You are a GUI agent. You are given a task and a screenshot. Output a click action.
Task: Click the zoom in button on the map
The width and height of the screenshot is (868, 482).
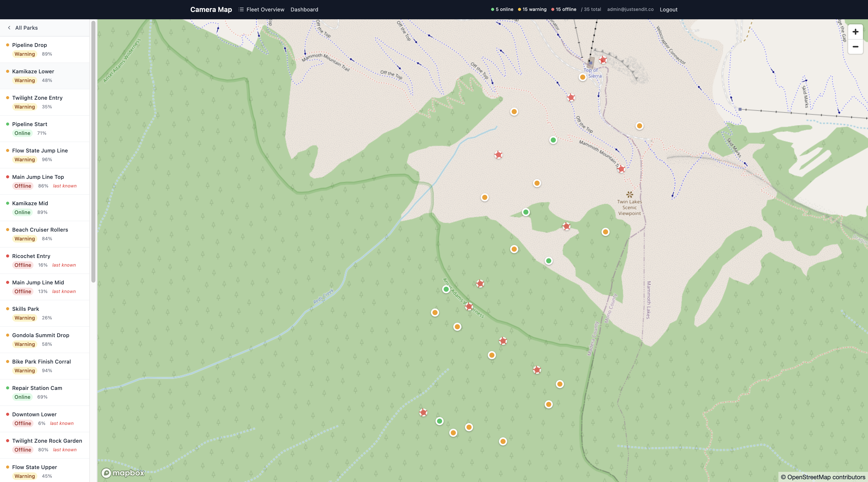click(x=855, y=32)
